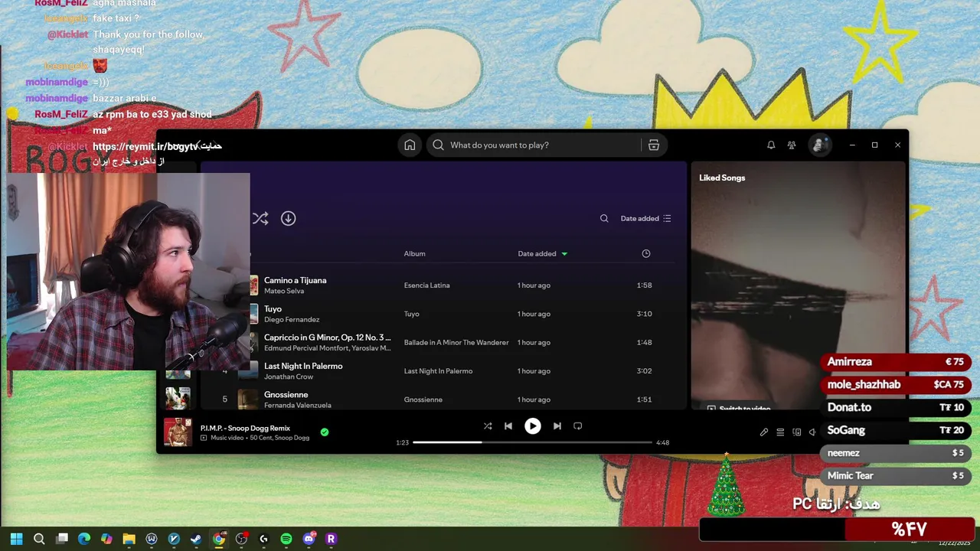Open the reymit.ir/bogytv link in chat
The height and width of the screenshot is (551, 980).
[x=145, y=146]
